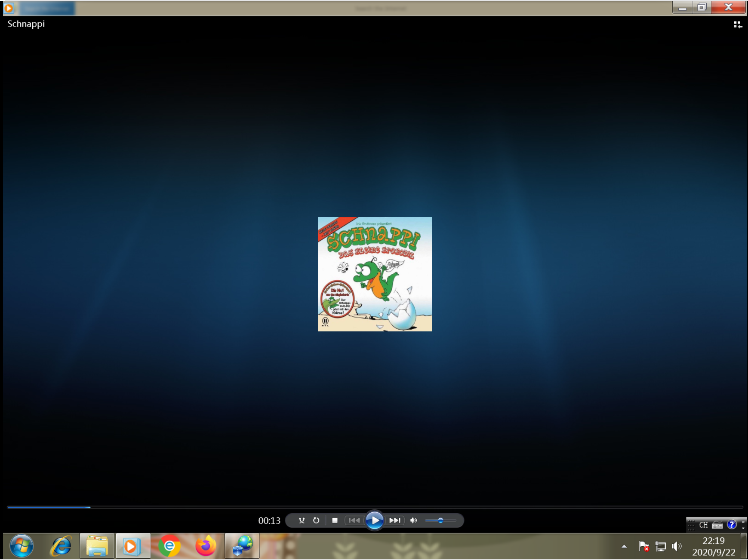The image size is (748, 560).
Task: Restore down the media player window
Action: coord(702,8)
